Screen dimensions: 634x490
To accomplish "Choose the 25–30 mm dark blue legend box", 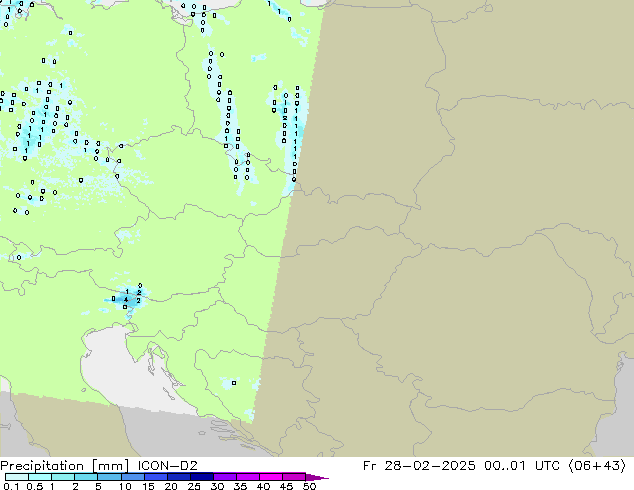I will 201,477.
